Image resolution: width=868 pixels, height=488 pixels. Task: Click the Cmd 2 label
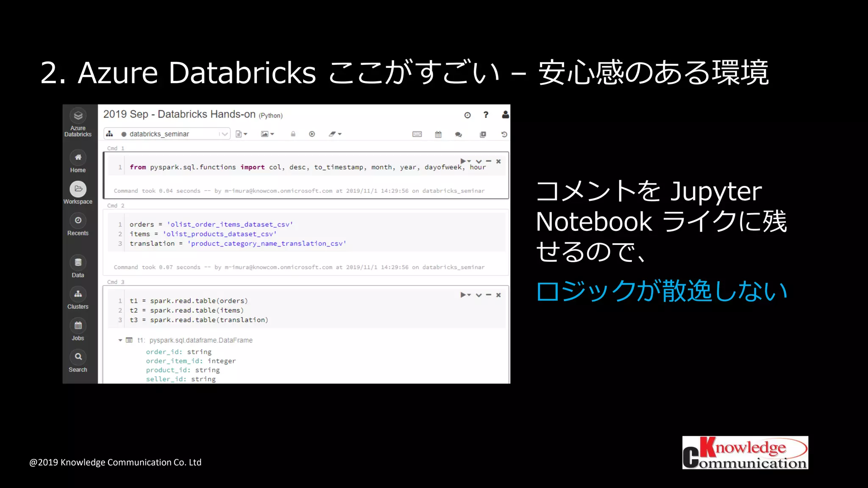pyautogui.click(x=116, y=205)
